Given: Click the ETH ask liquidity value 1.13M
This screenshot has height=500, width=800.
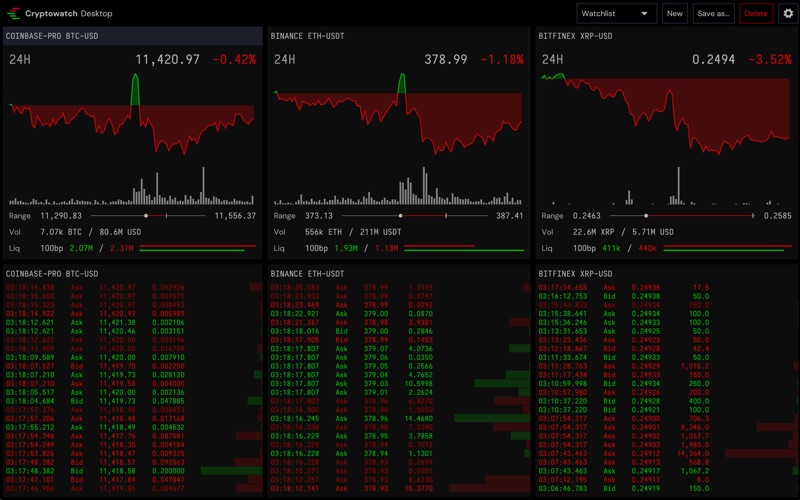Looking at the screenshot, I should pyautogui.click(x=387, y=248).
